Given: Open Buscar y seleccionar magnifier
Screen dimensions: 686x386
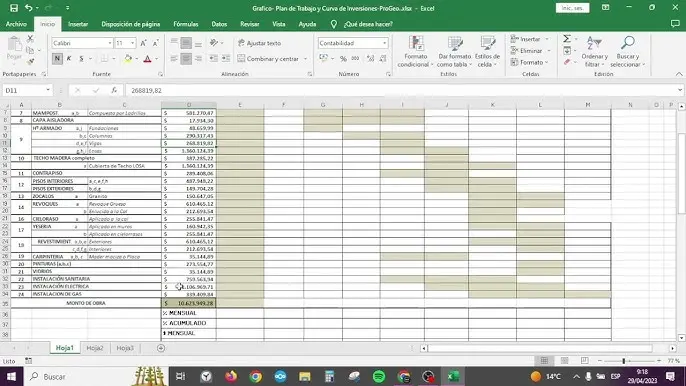Looking at the screenshot, I should tap(628, 52).
